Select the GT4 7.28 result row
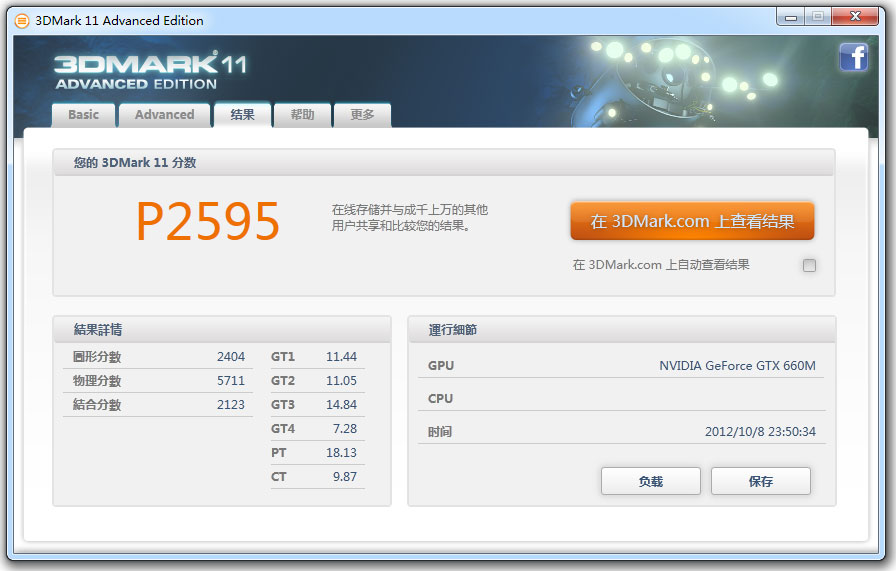Screen dimensions: 896x571 pos(314,429)
